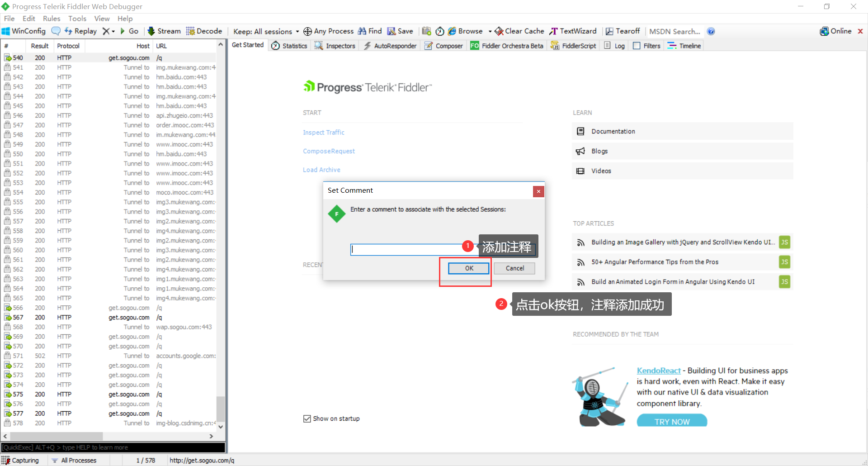This screenshot has height=466, width=868.
Task: Click the Go resume button
Action: pos(129,31)
